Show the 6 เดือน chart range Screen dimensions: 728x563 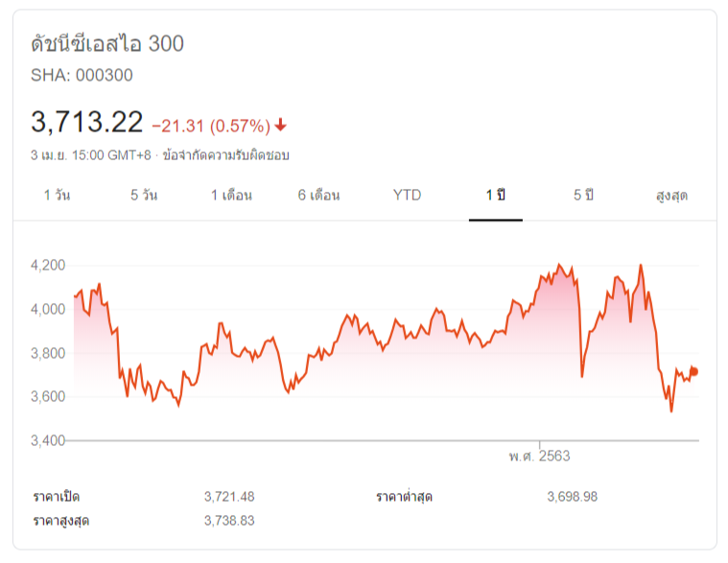point(318,195)
